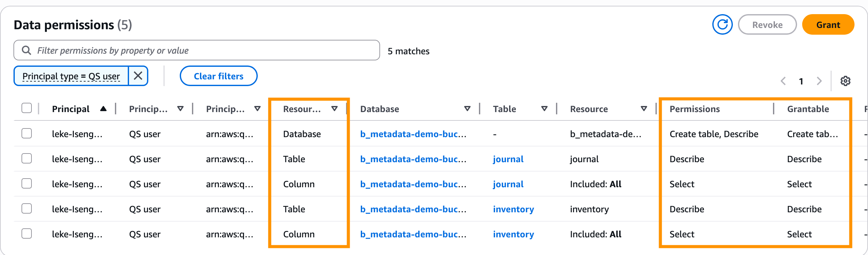Viewport: 868px width, 255px height.
Task: Check the inventory Column row checkbox
Action: (x=27, y=233)
